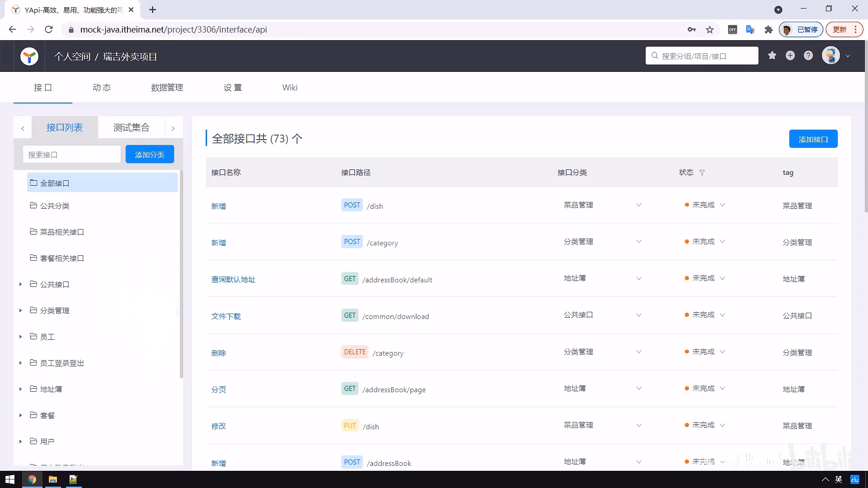
Task: Switch to the 动态 tab
Action: (102, 88)
